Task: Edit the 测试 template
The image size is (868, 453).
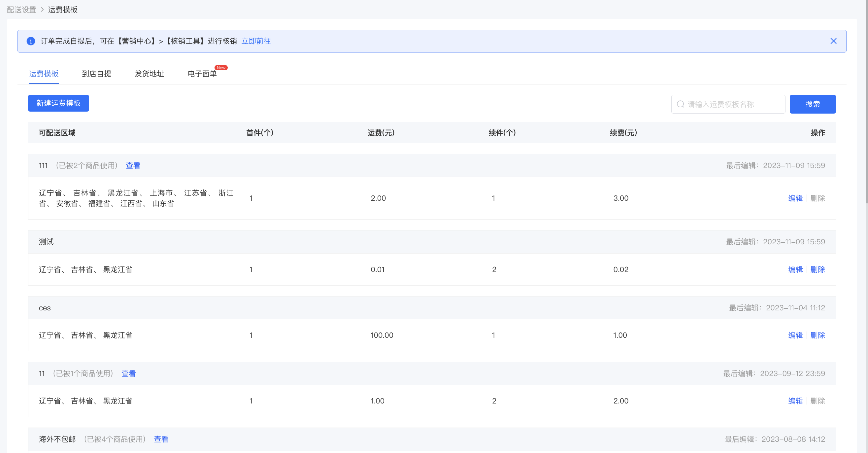Action: [x=795, y=269]
